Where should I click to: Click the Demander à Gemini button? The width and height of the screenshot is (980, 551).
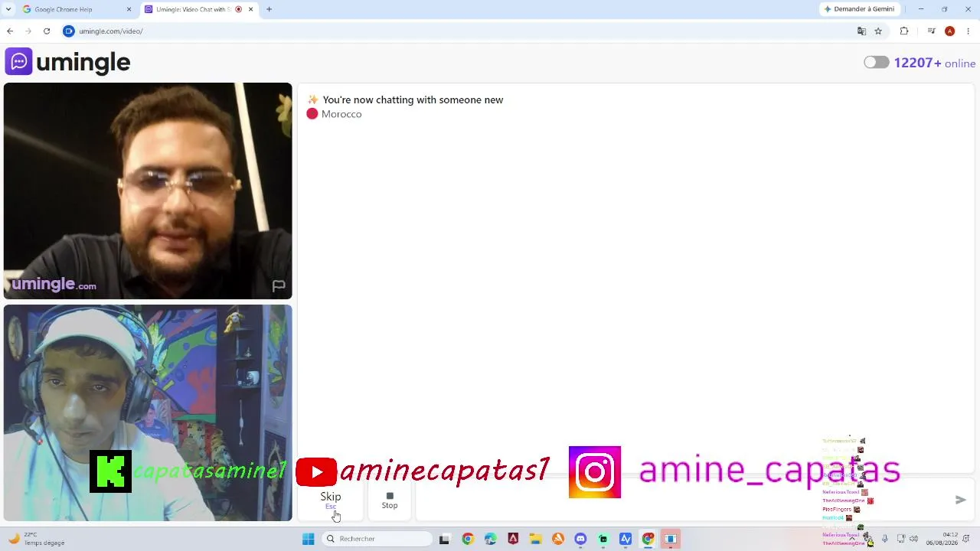click(x=859, y=9)
